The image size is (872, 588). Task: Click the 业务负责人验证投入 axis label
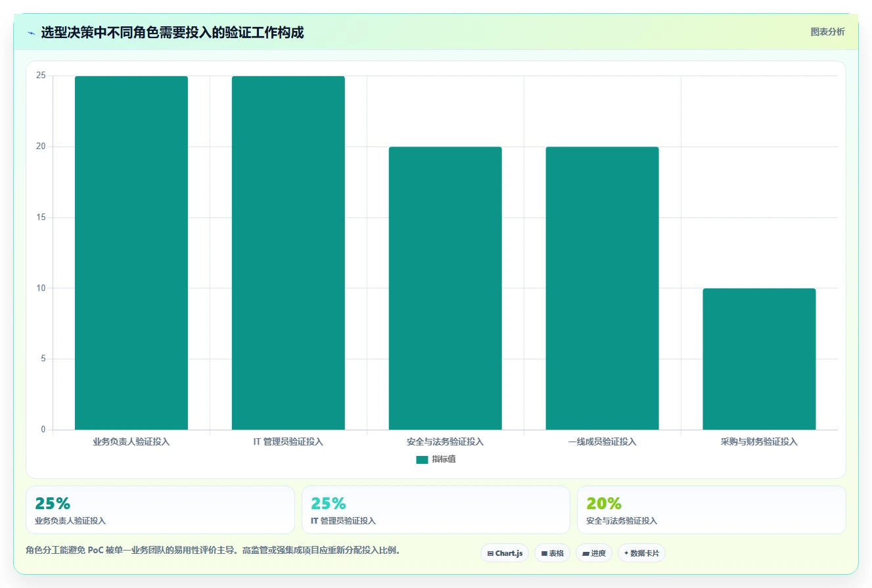point(131,441)
